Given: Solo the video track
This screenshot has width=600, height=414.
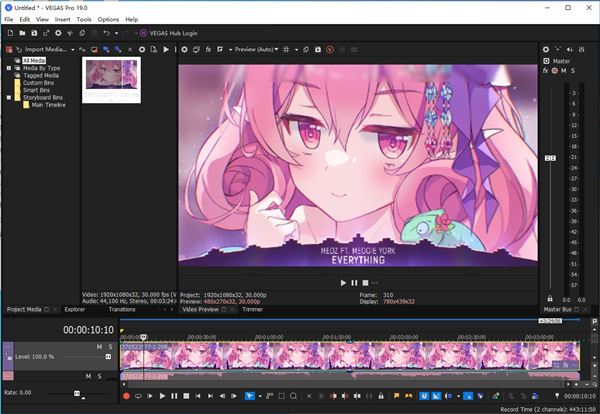Looking at the screenshot, I should point(111,347).
